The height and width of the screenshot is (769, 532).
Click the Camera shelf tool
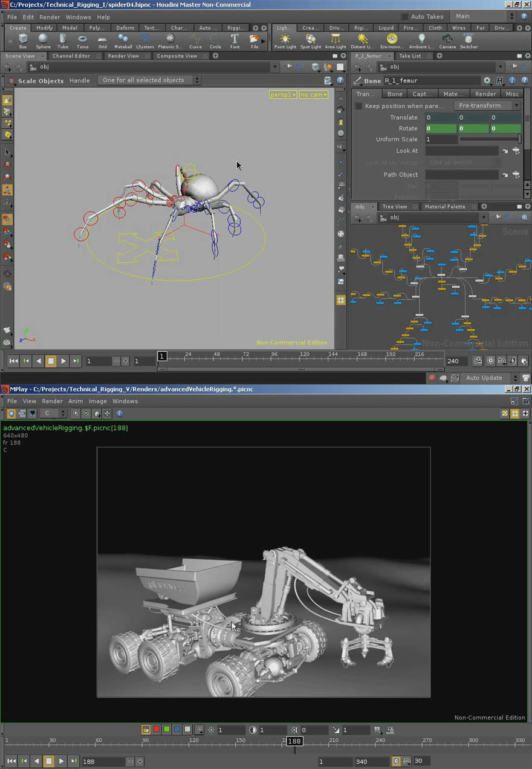pyautogui.click(x=447, y=41)
